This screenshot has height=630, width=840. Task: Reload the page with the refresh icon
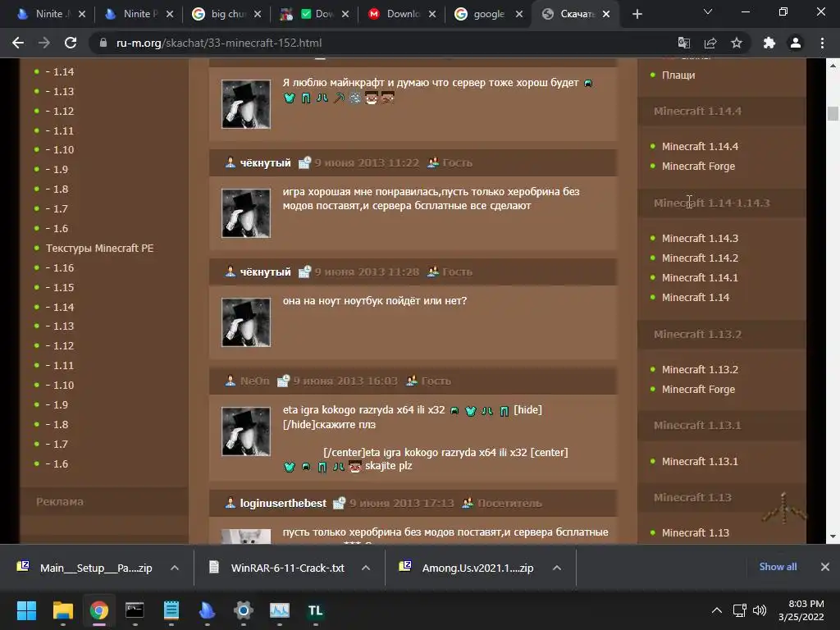pyautogui.click(x=71, y=43)
